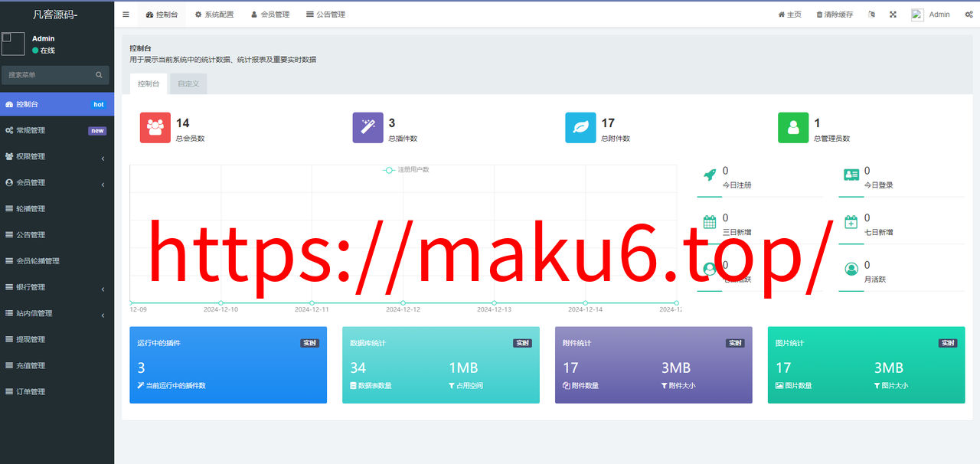
Task: Switch to the 自定义 panel tab
Action: [x=188, y=84]
